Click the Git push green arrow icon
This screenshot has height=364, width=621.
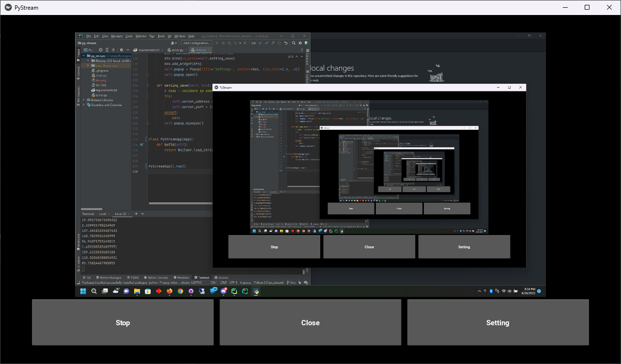point(273,43)
